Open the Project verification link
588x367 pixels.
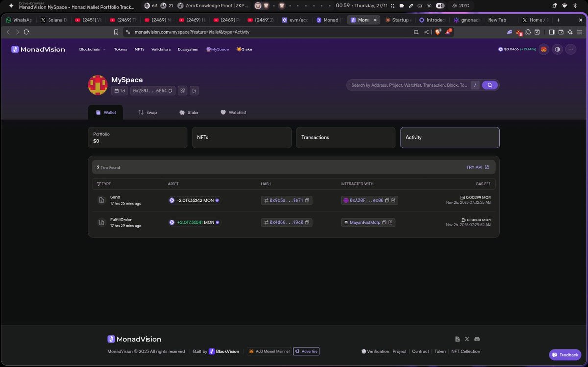pos(399,351)
